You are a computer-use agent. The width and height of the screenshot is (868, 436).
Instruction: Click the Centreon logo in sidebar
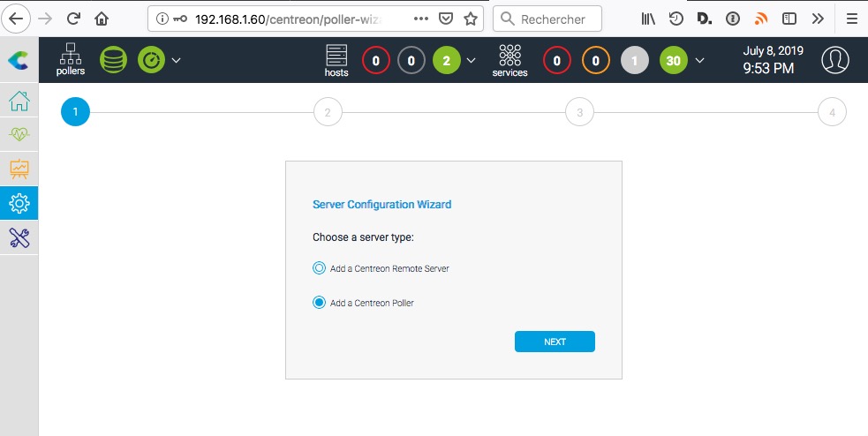tap(19, 60)
